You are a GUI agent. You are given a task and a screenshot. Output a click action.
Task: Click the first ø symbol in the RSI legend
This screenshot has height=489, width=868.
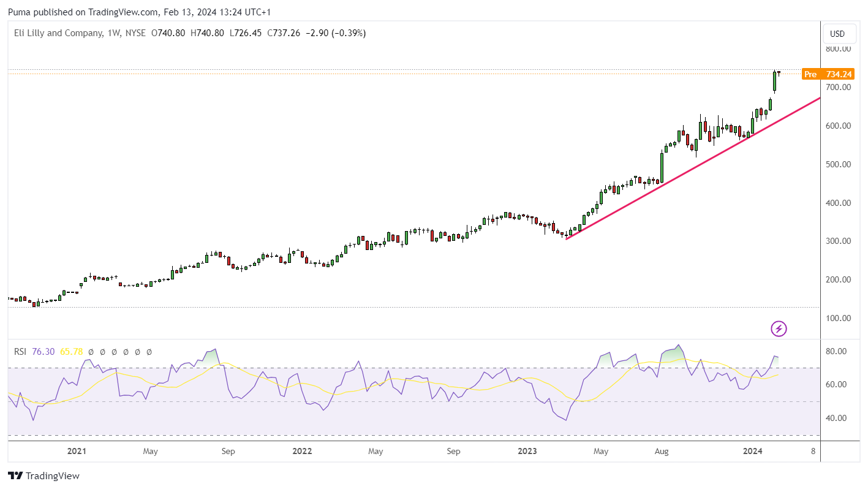pos(91,352)
